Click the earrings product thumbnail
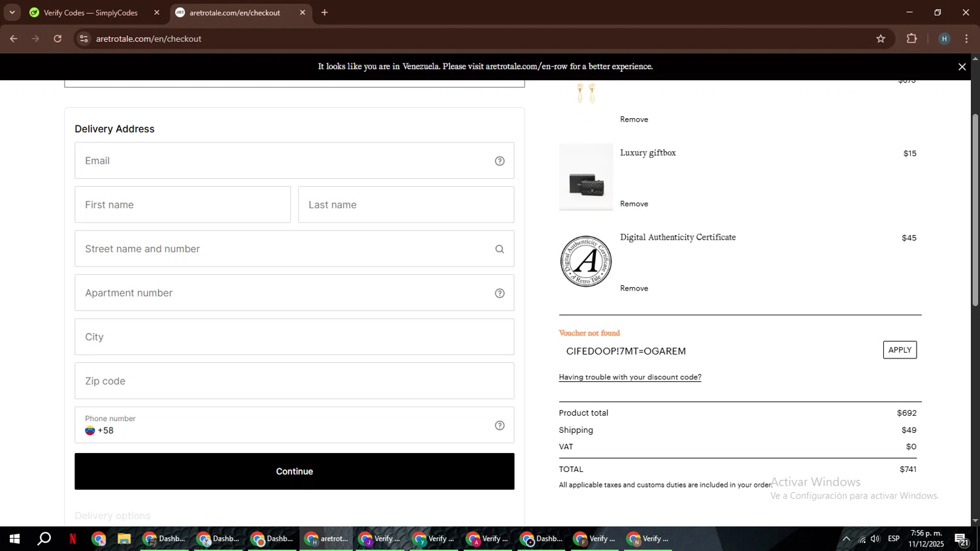The image size is (980, 551). coord(586,92)
